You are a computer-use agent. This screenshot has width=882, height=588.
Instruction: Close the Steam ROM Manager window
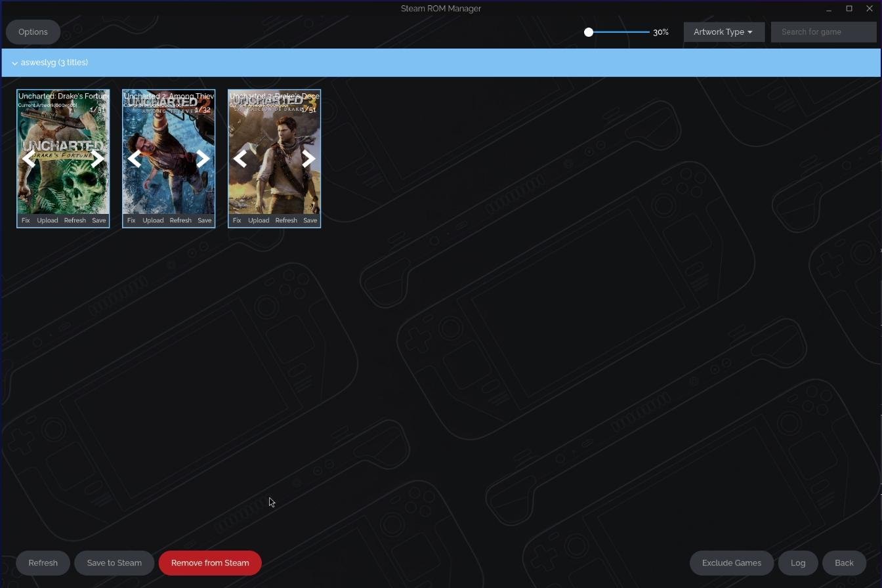(x=870, y=9)
